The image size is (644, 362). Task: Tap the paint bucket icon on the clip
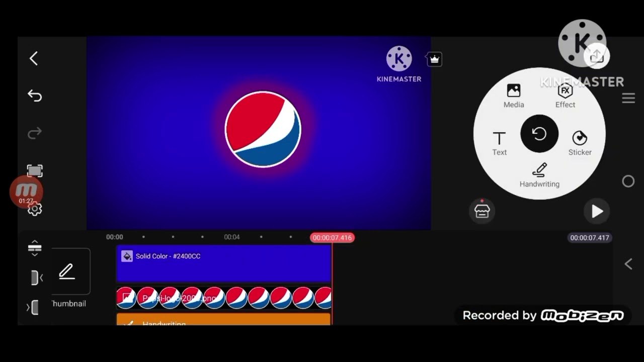click(x=127, y=256)
